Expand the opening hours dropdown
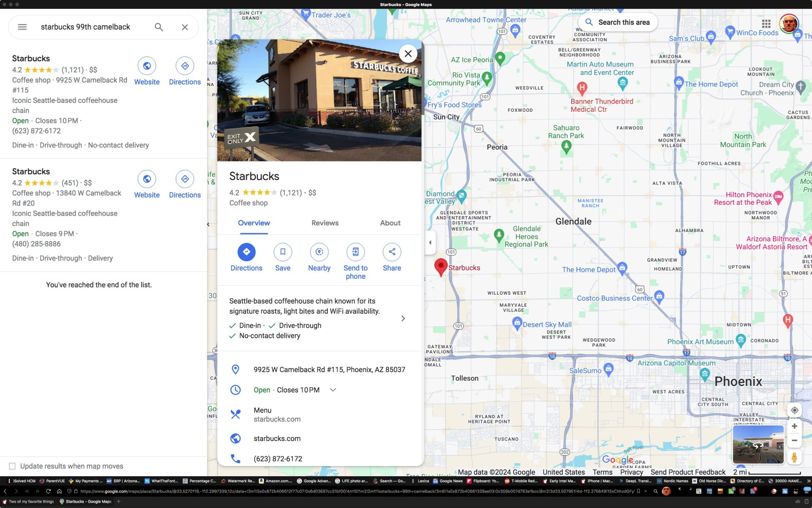812x508 pixels. 333,390
